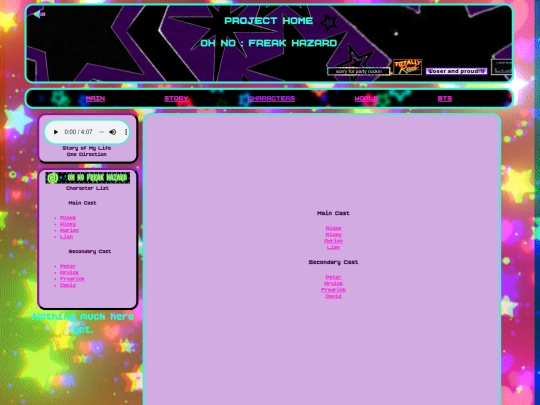Open Peter link in the center content panel
Screen dimensions: 540x405
[x=333, y=277]
